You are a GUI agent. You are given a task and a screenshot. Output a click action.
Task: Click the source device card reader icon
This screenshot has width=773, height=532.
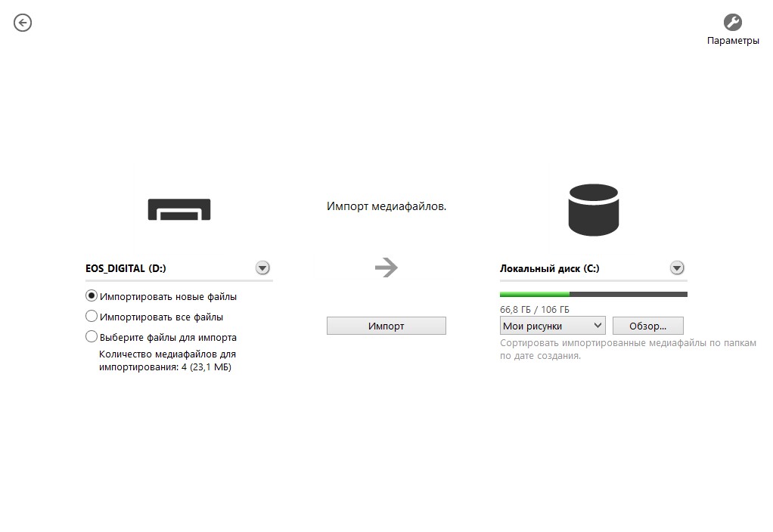(x=179, y=209)
